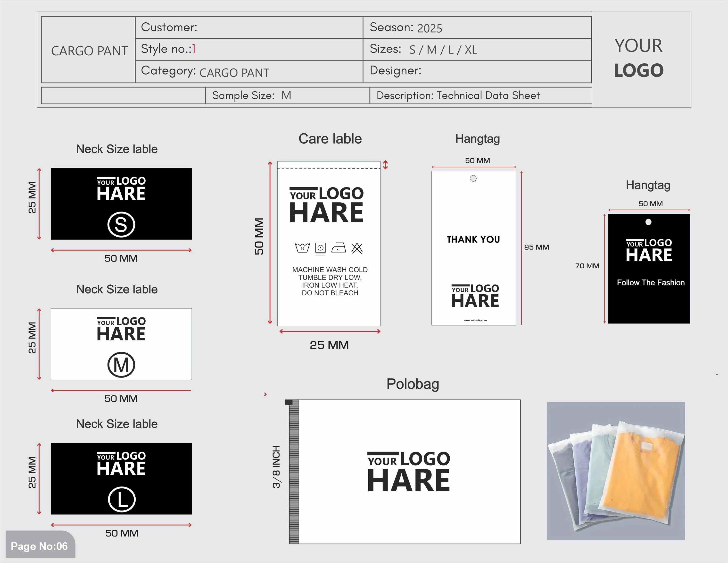Click the Page No:06 badge
Viewport: 728px width, 563px height.
pos(40,546)
